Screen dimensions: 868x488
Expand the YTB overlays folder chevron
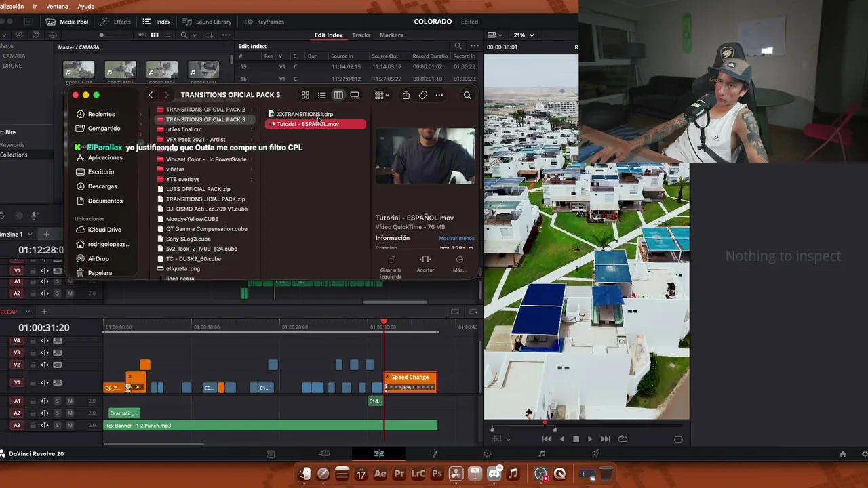[252, 179]
